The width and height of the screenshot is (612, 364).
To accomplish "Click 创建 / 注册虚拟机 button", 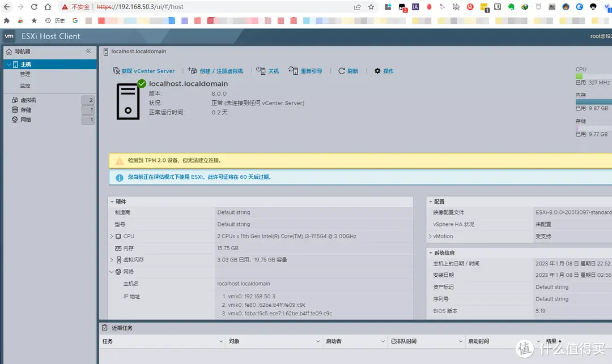I will coord(215,71).
